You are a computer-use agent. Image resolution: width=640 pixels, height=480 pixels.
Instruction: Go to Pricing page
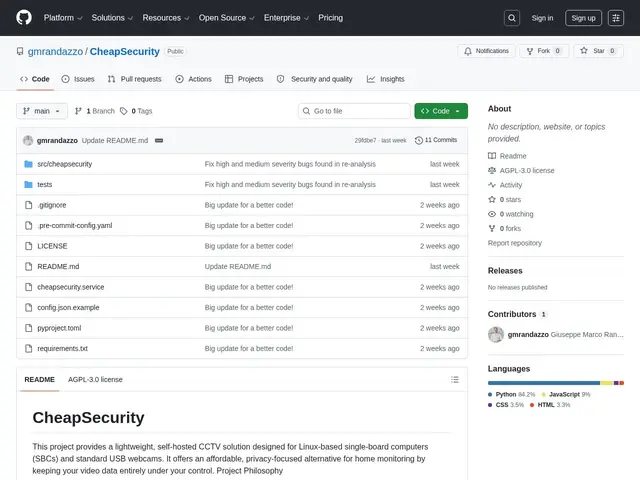tap(331, 18)
